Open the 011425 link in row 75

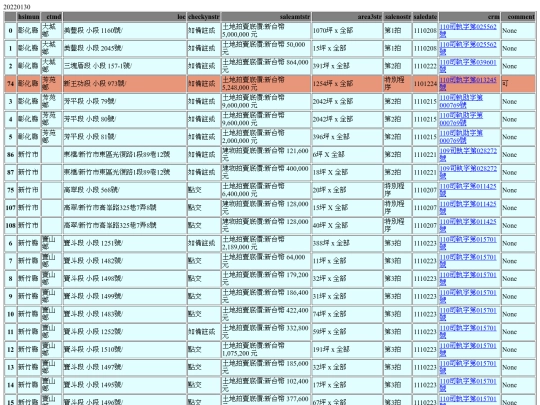(468, 190)
